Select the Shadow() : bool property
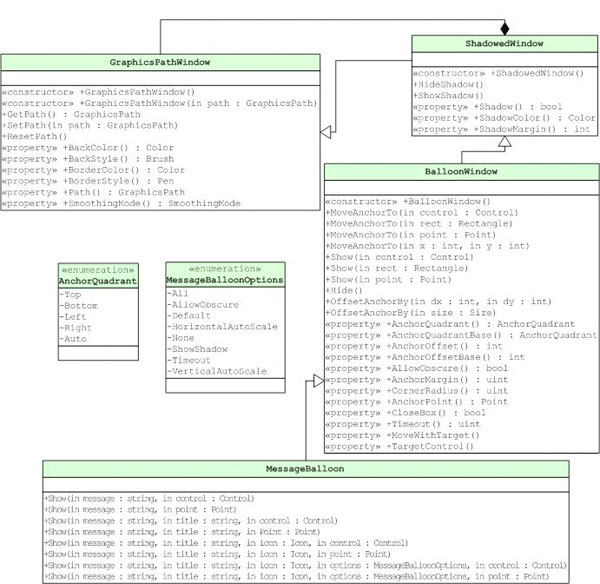 tap(488, 107)
